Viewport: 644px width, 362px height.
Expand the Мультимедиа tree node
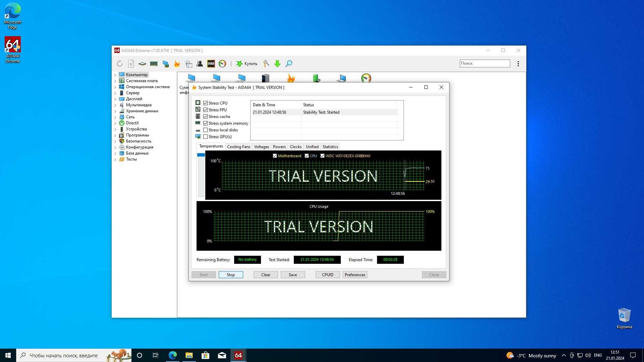[115, 105]
